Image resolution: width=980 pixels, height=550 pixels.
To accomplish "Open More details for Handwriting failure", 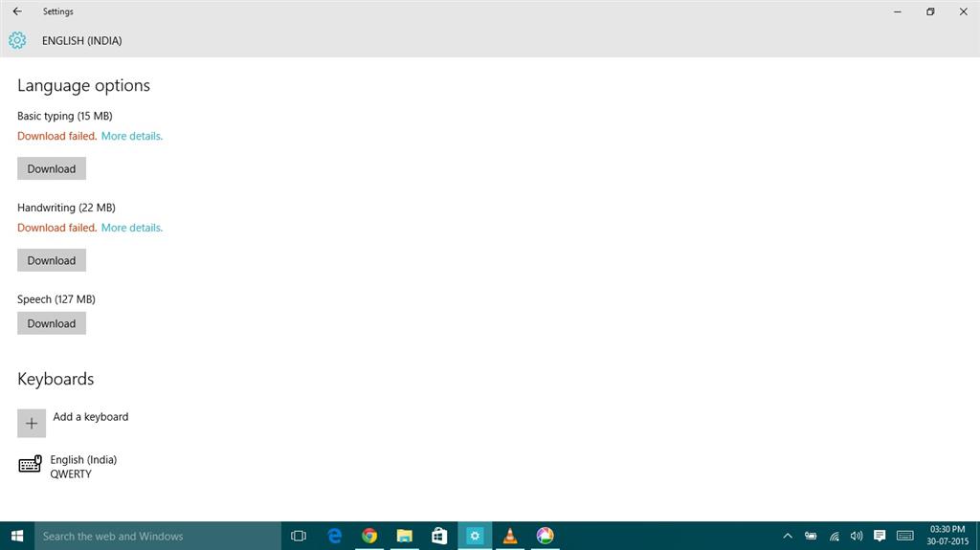I will [132, 228].
